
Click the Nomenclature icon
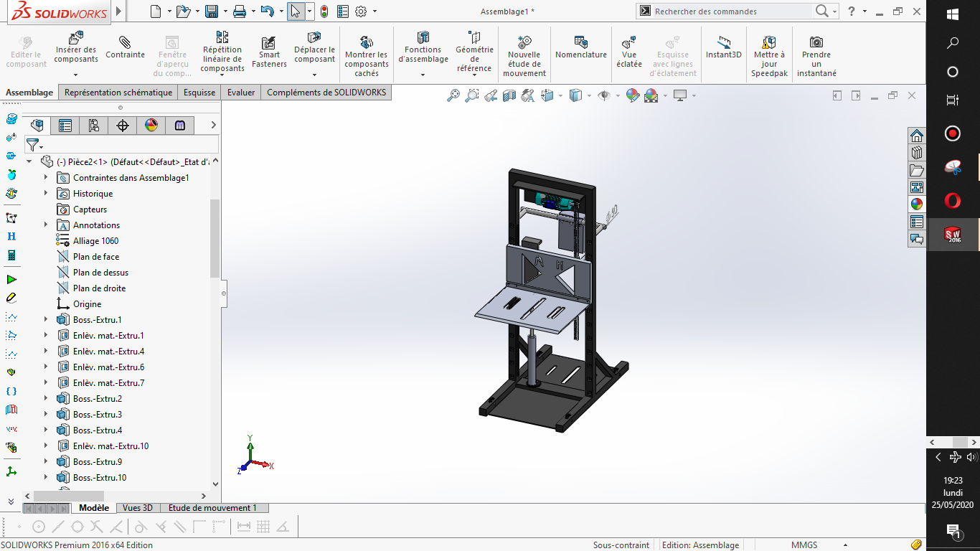click(x=581, y=42)
